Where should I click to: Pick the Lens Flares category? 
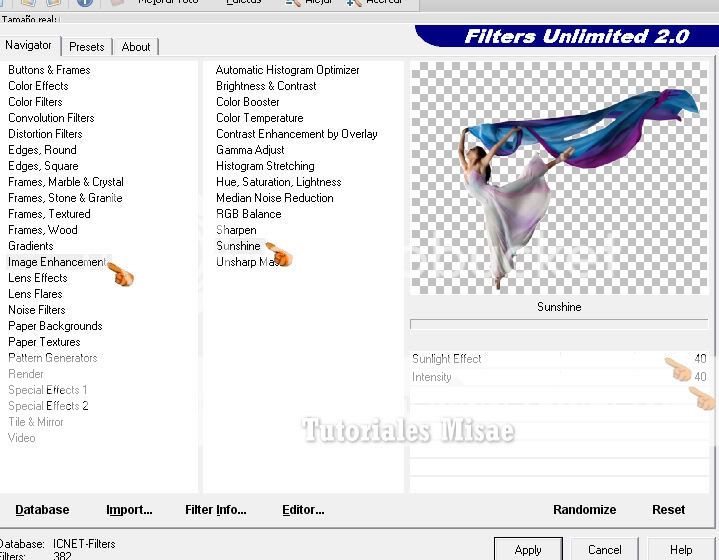click(35, 294)
